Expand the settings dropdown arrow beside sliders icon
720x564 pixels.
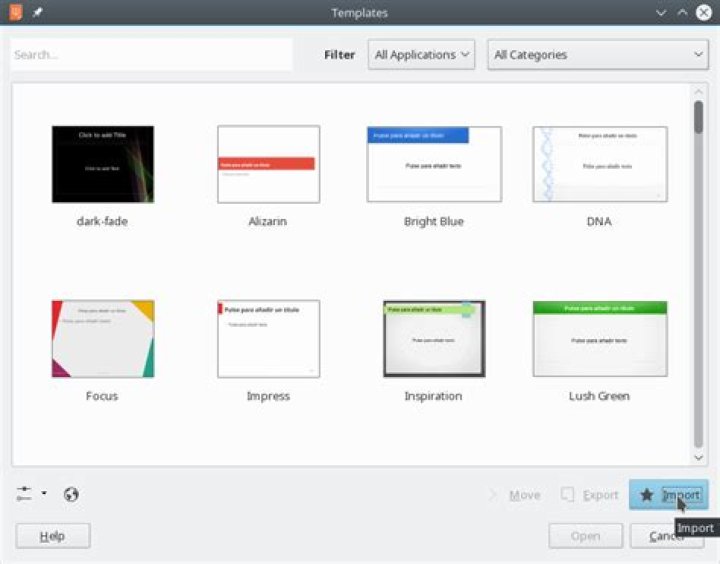(x=44, y=493)
